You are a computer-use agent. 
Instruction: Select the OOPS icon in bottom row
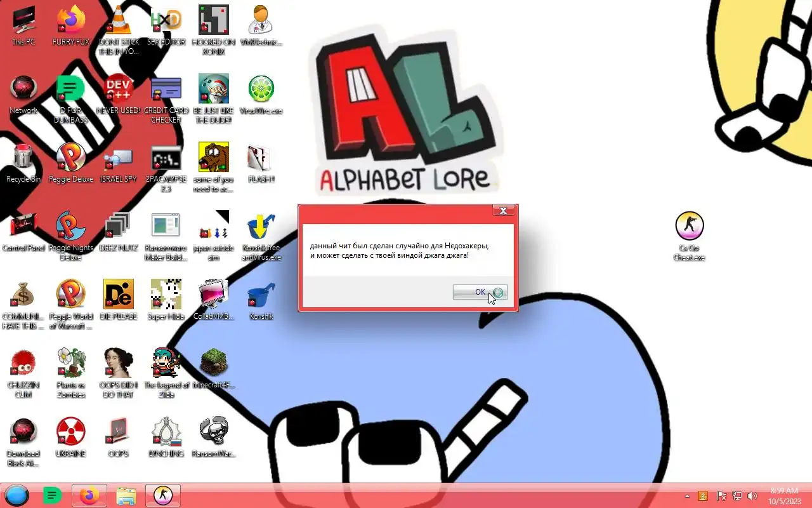point(119,437)
